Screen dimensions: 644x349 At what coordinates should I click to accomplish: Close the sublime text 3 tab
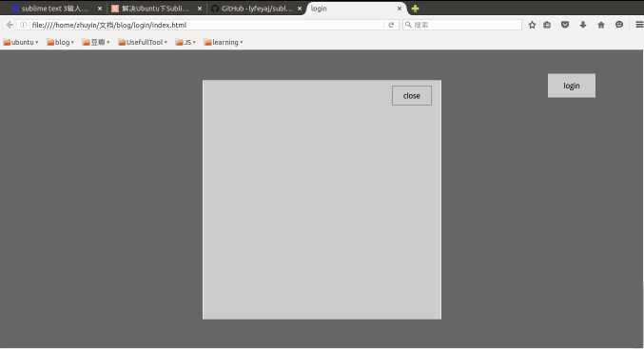click(x=99, y=9)
